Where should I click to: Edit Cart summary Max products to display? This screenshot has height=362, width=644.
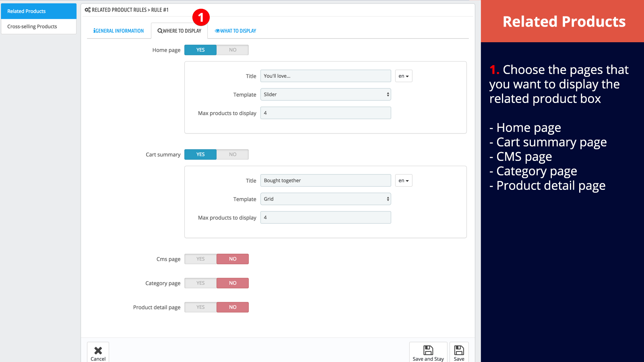[326, 218]
